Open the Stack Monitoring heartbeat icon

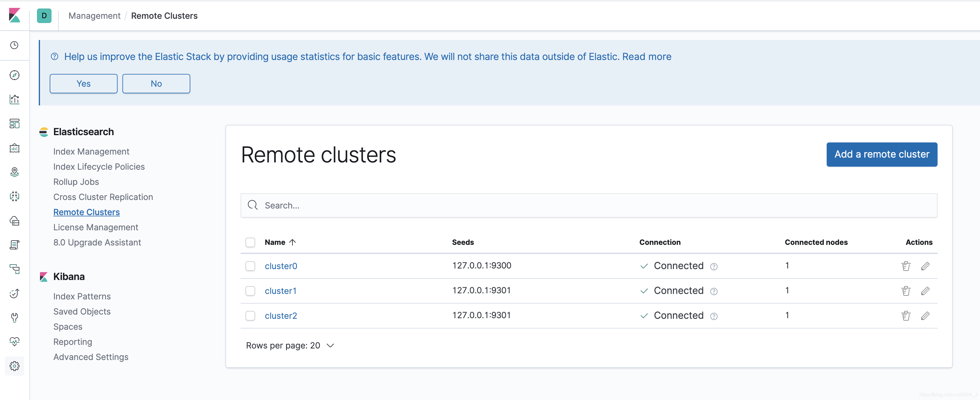coord(15,342)
